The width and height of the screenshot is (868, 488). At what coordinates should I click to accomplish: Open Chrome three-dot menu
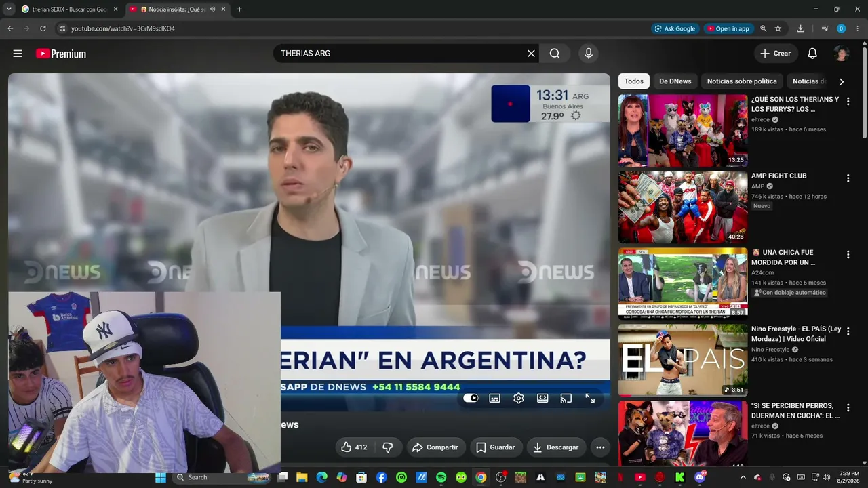(x=858, y=28)
